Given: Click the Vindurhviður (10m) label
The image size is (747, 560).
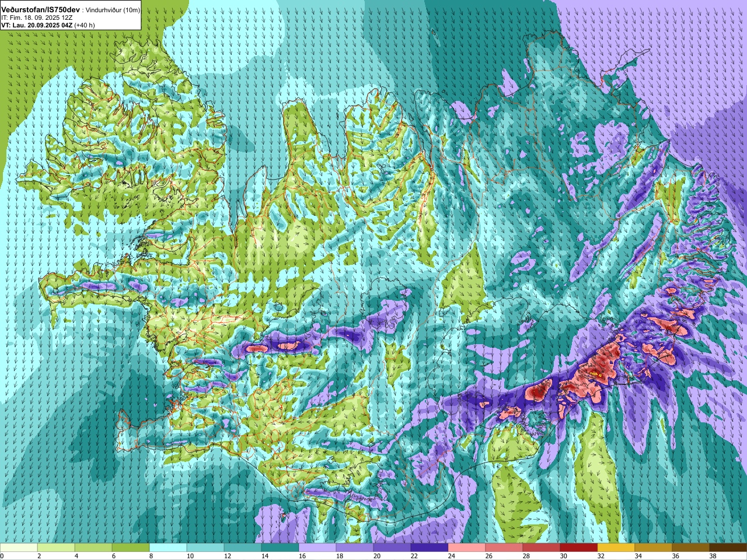Looking at the screenshot, I should (113, 10).
